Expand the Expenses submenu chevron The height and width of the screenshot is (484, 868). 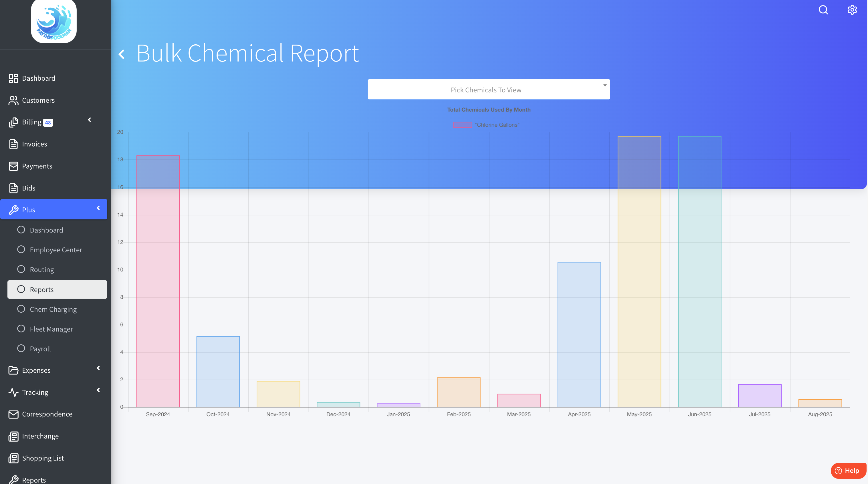[x=98, y=368]
